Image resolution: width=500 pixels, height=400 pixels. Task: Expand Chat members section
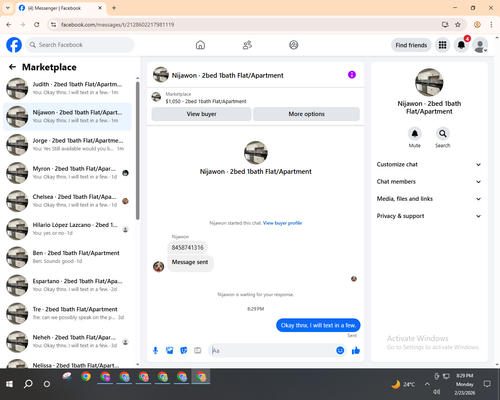click(x=429, y=182)
